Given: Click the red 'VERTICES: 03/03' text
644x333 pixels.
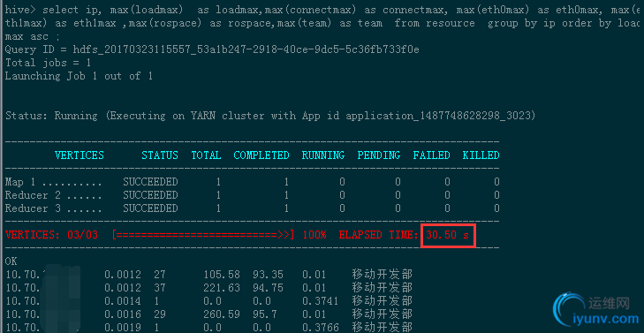Looking at the screenshot, I should 51,235.
